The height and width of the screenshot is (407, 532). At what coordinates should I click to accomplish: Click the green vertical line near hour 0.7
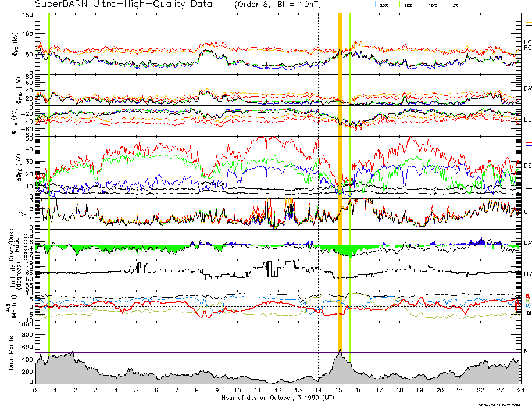[49, 174]
